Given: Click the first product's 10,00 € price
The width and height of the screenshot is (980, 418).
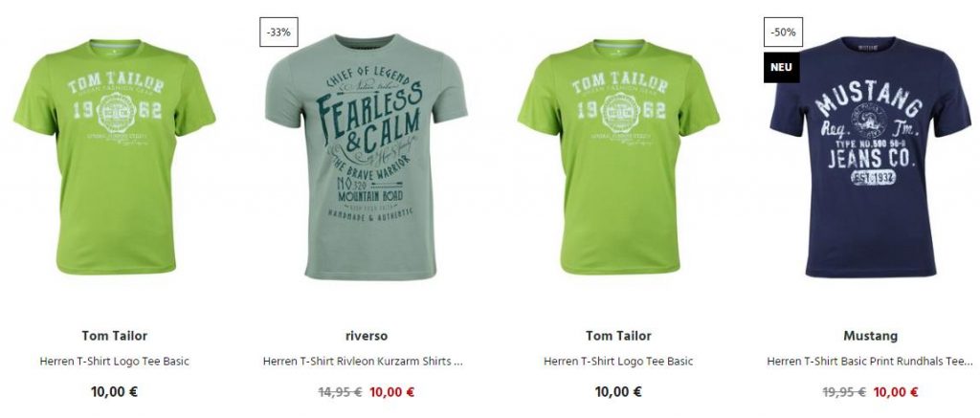Looking at the screenshot, I should coord(115,392).
